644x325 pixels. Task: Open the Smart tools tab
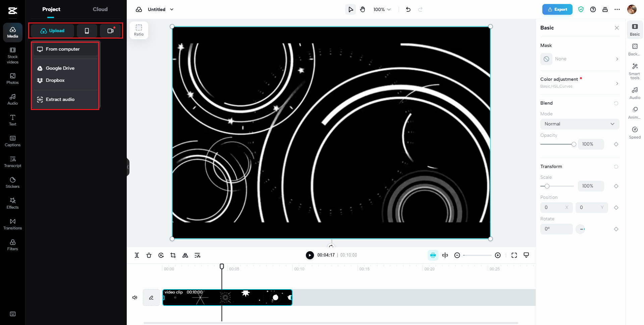(635, 71)
